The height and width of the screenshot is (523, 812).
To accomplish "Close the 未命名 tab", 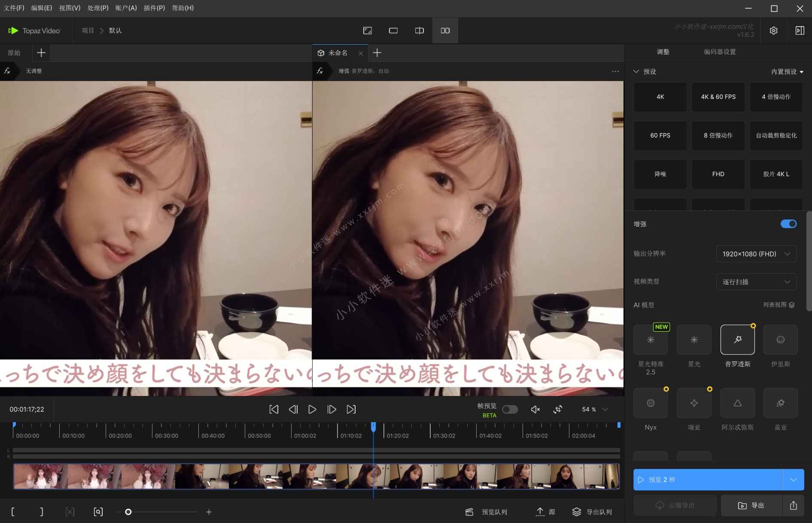I will [x=361, y=53].
